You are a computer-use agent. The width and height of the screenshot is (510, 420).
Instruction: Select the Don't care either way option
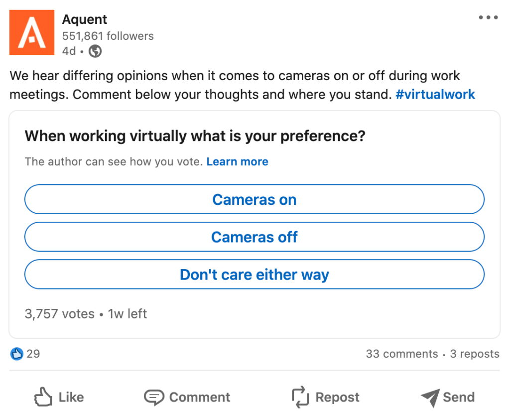(254, 275)
